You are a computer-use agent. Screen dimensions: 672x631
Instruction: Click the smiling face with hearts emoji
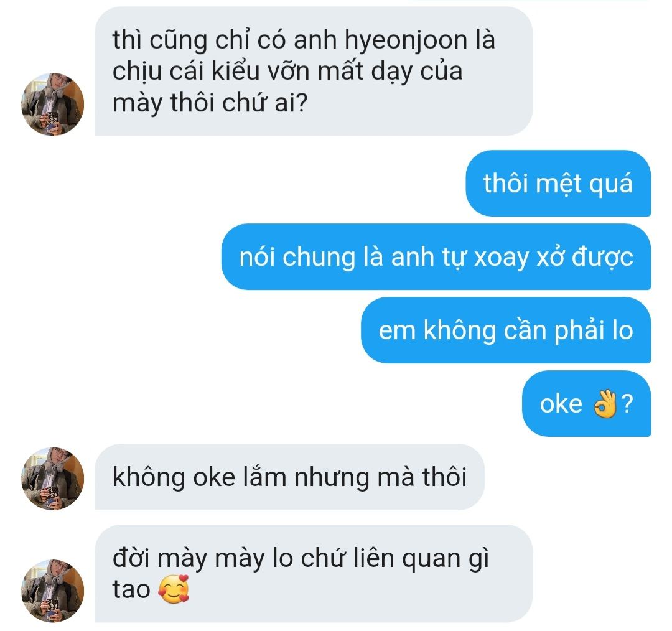click(174, 589)
